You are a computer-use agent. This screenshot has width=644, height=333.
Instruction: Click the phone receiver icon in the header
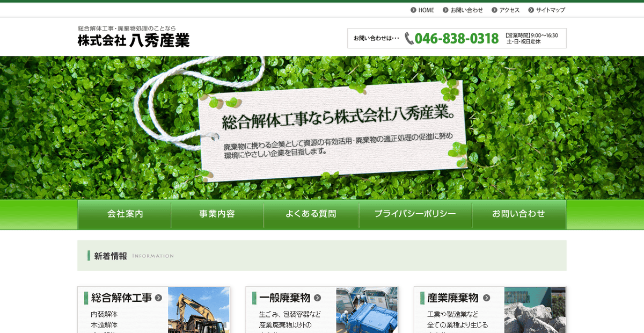pos(408,38)
